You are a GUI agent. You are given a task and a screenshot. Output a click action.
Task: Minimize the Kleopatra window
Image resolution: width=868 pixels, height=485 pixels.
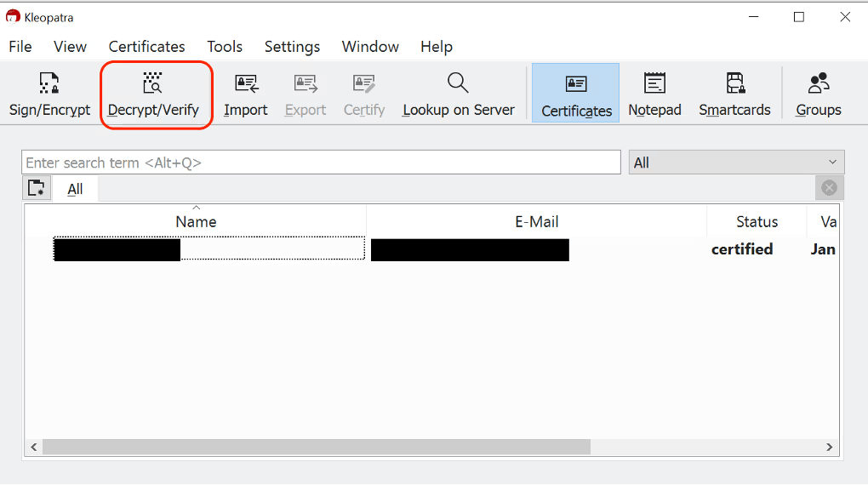[753, 17]
